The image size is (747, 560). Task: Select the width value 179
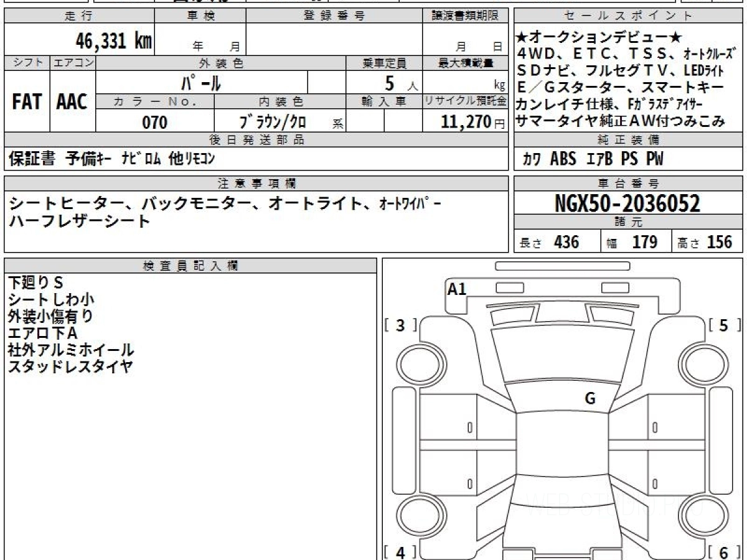(645, 242)
